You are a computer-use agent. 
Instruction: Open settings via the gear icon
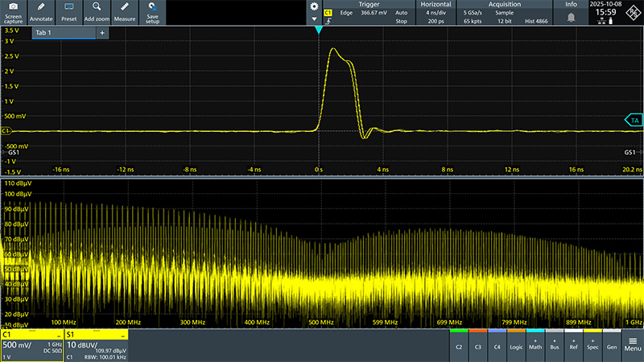pyautogui.click(x=314, y=6)
